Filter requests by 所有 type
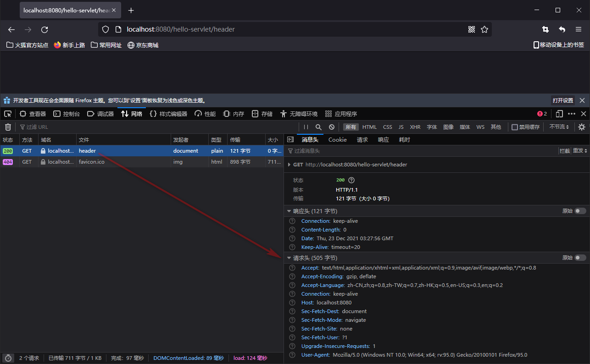 351,127
